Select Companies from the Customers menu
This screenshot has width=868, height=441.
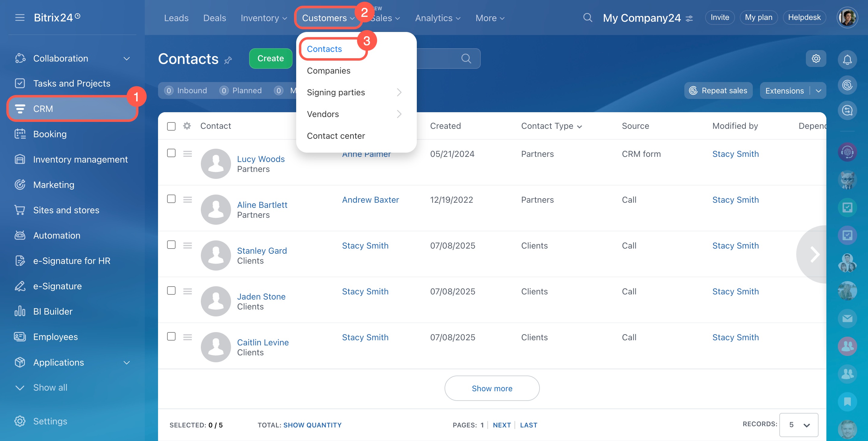click(x=328, y=71)
